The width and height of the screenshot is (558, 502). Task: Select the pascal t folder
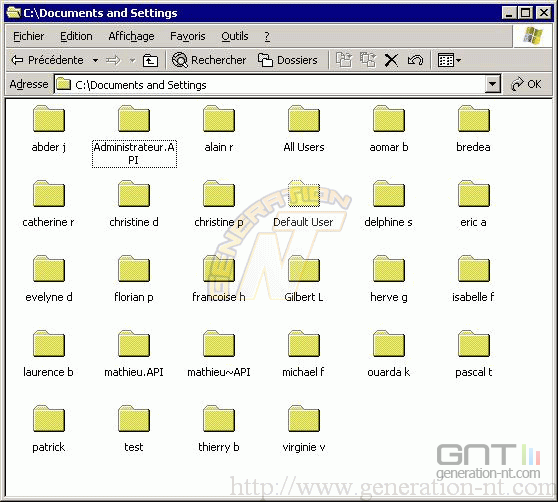[474, 354]
